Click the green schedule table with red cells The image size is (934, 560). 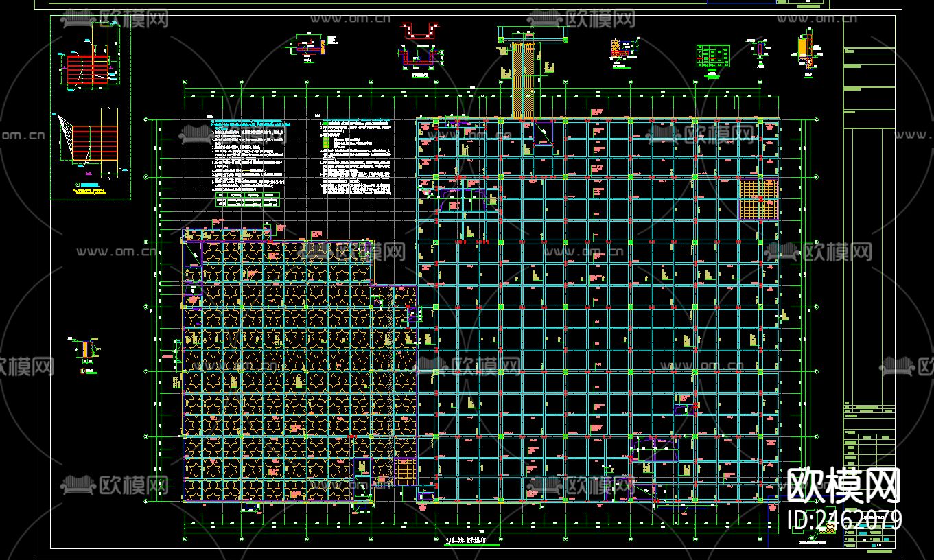pos(712,56)
